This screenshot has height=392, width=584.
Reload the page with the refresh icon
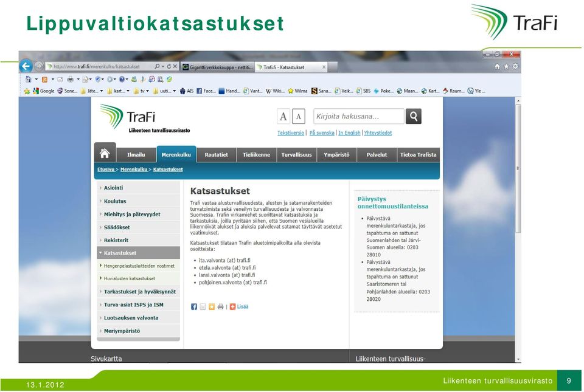(x=169, y=66)
